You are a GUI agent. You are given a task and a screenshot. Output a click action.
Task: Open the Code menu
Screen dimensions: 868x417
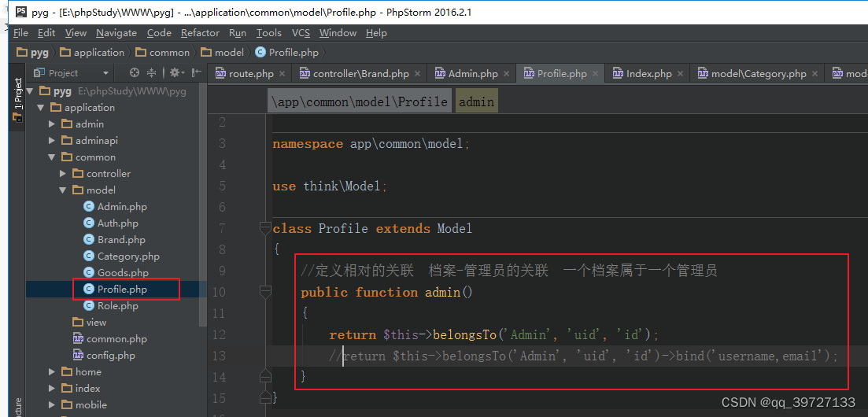pos(159,33)
